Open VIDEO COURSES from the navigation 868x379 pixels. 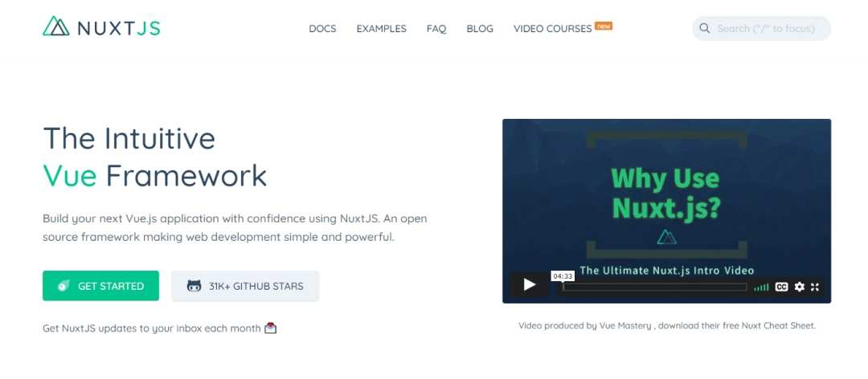(x=553, y=29)
